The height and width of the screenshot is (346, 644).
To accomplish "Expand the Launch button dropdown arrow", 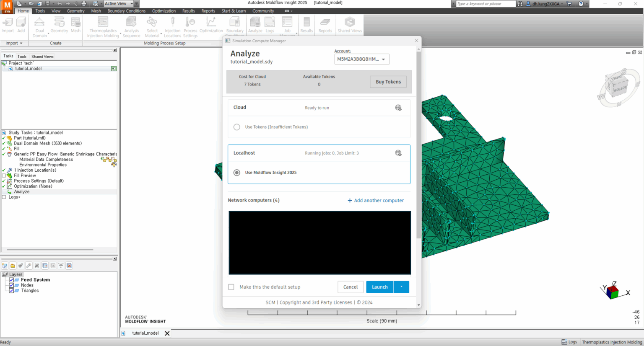I will tap(401, 287).
